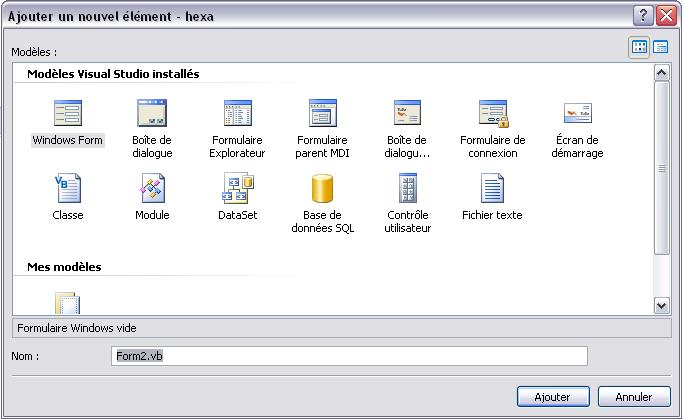
Task: Select the Formulaire Explorateur template
Action: 237,113
